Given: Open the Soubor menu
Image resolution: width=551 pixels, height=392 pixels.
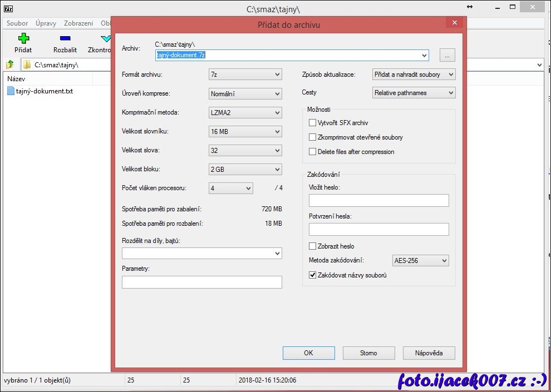Looking at the screenshot, I should coord(17,23).
